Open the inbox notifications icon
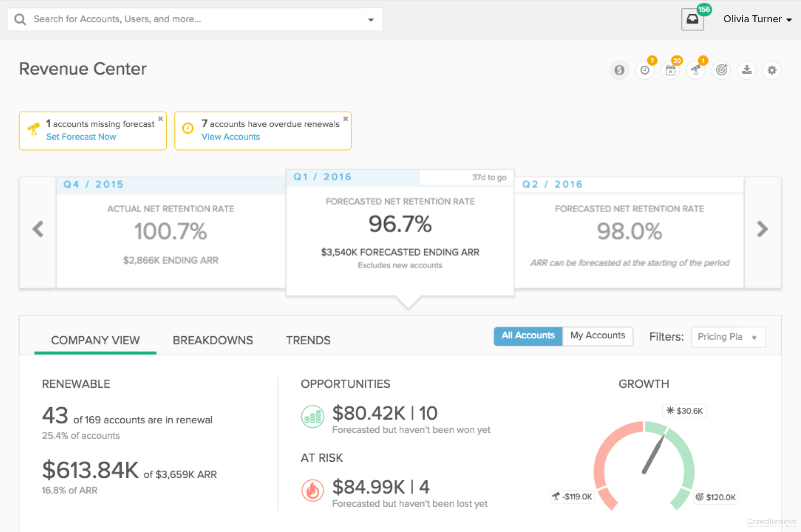 click(692, 19)
